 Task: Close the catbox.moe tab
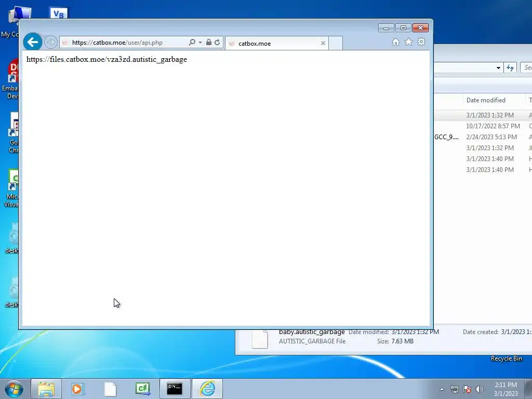click(323, 43)
